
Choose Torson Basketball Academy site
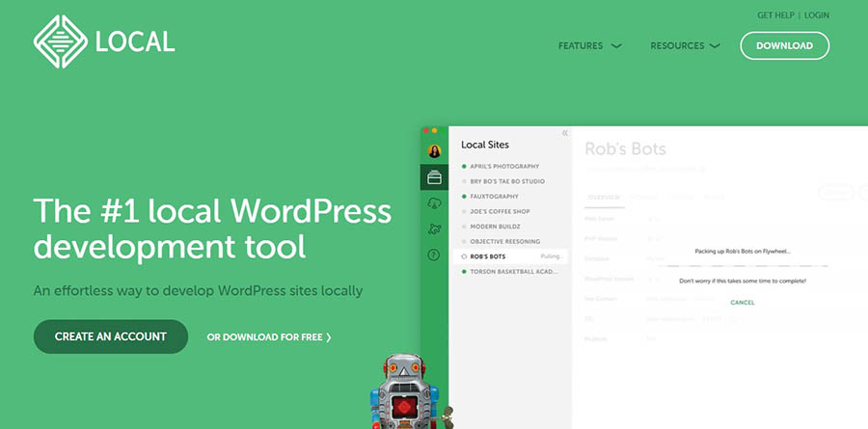coord(511,272)
